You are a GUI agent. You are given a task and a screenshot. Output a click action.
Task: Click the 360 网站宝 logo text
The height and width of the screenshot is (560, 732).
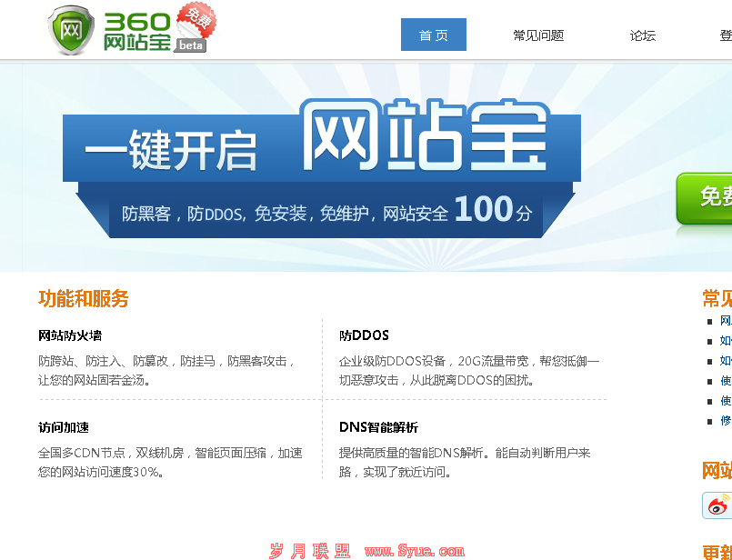click(136, 31)
